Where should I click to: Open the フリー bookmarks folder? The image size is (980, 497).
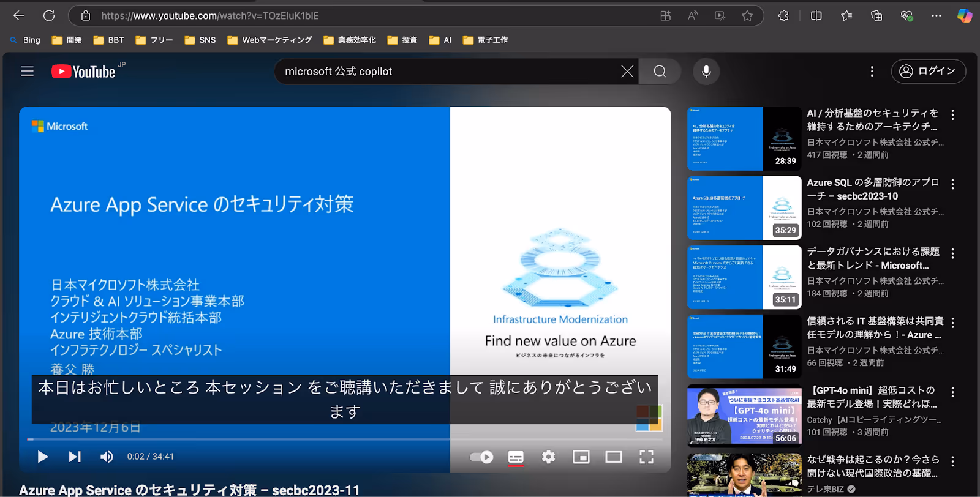tap(154, 40)
